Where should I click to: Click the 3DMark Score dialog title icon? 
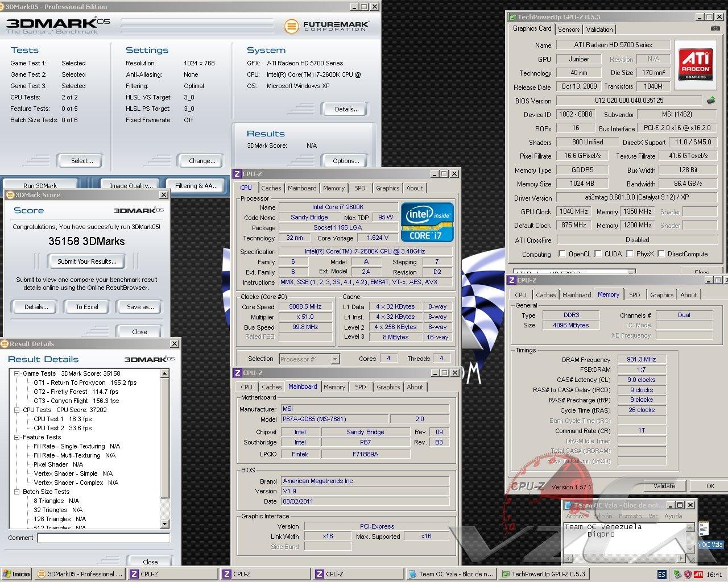coord(10,195)
